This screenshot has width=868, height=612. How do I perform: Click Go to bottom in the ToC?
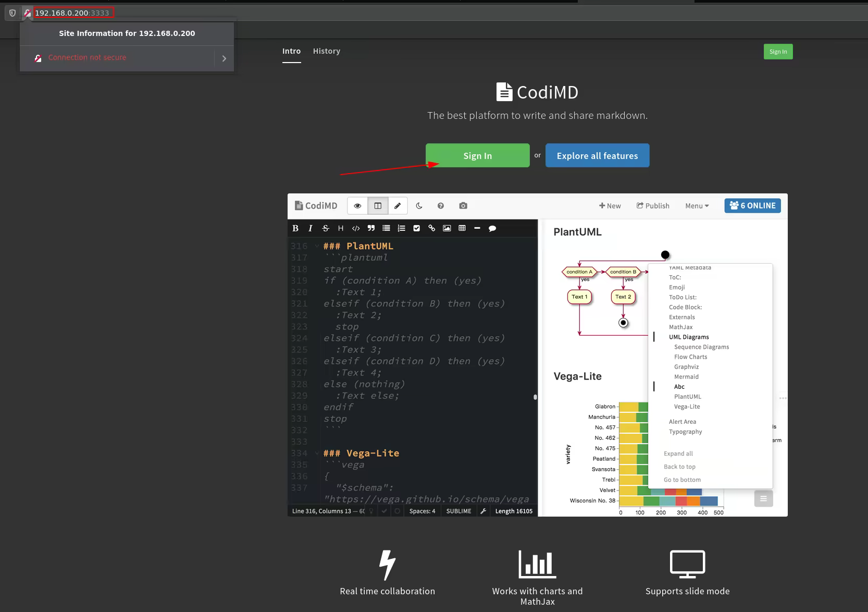pyautogui.click(x=682, y=480)
